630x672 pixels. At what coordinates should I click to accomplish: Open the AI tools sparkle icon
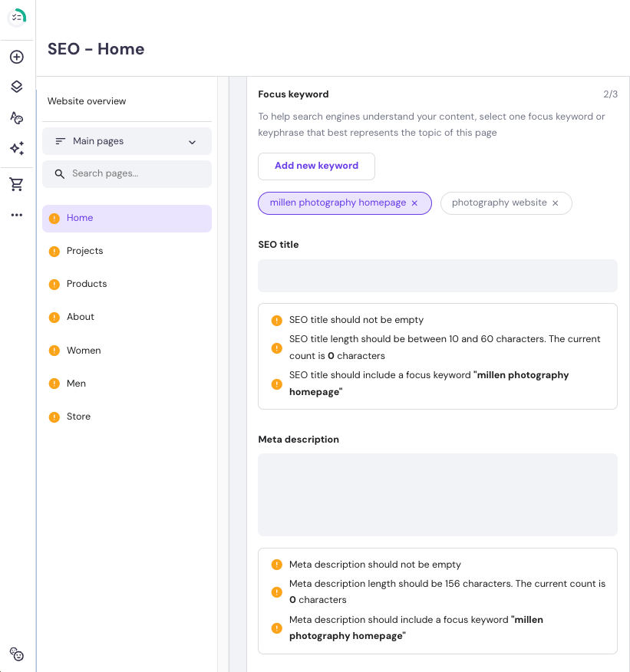coord(17,148)
